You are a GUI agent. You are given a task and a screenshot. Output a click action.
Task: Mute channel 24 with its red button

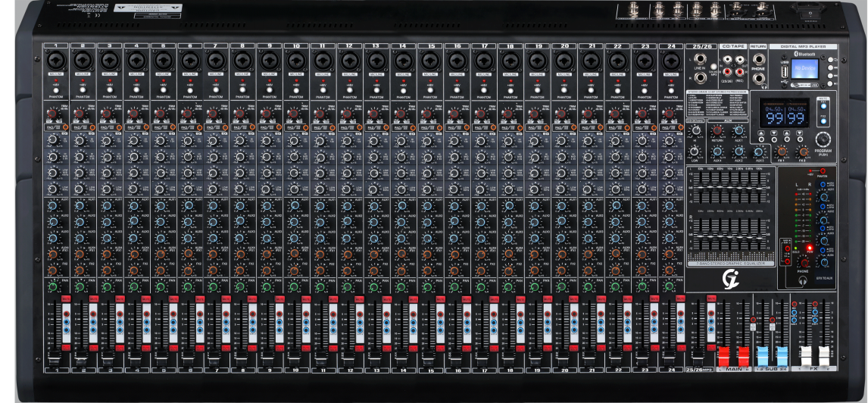681,300
